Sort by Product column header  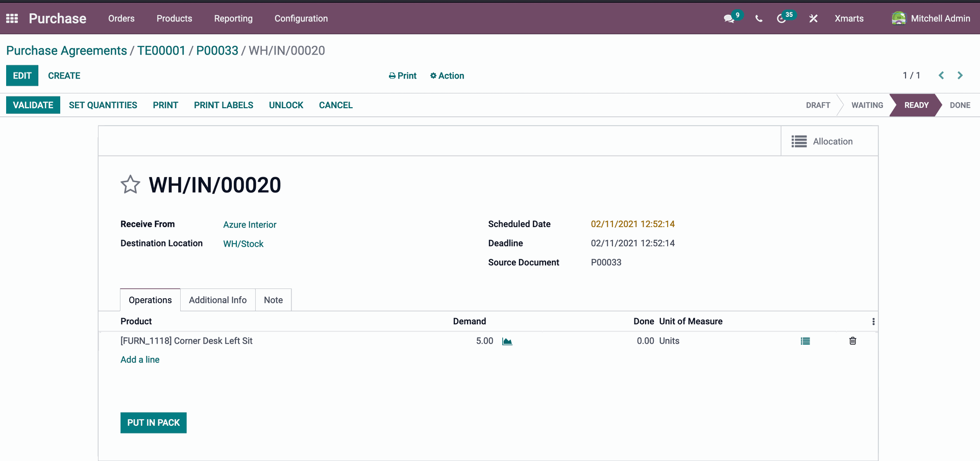[136, 321]
